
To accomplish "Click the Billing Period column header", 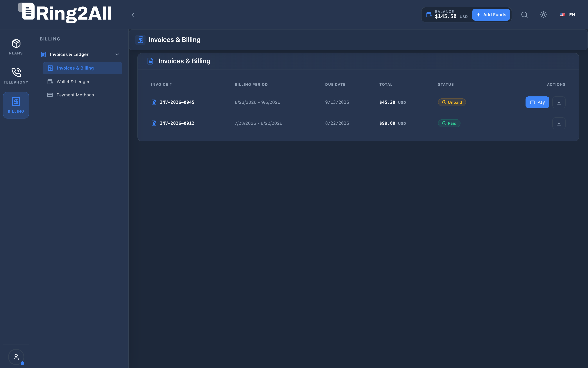I will click(x=251, y=84).
